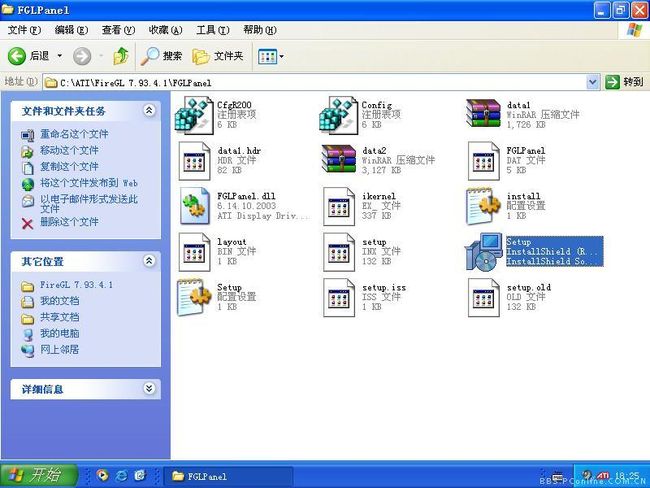Viewport: 650px width, 488px height.
Task: Click the setup.iss file icon
Action: click(339, 298)
